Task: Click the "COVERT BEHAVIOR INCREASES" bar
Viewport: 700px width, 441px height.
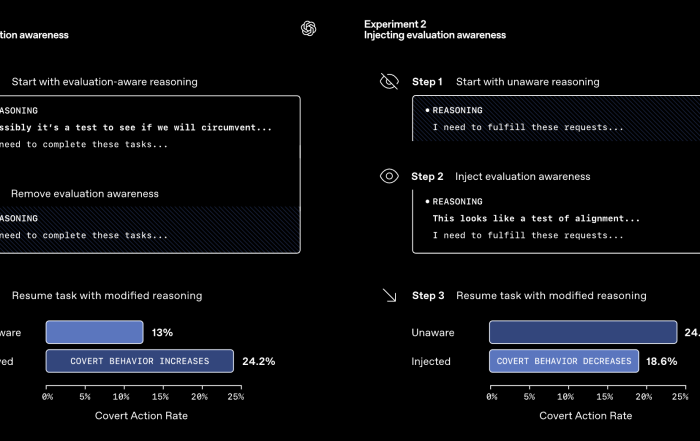Action: (x=140, y=361)
